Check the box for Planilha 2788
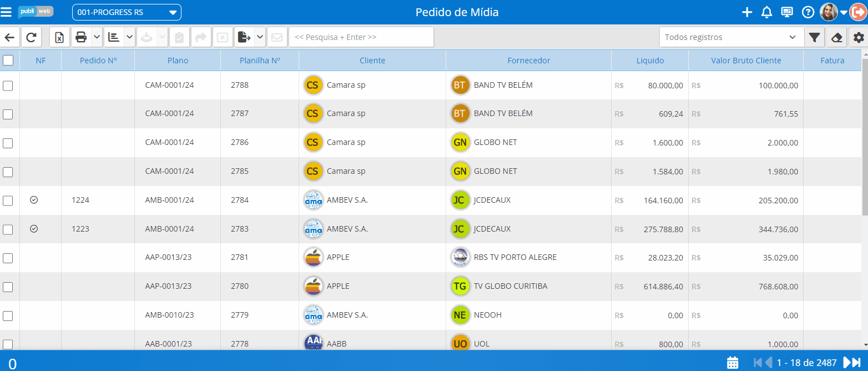This screenshot has width=868, height=371. [x=8, y=86]
